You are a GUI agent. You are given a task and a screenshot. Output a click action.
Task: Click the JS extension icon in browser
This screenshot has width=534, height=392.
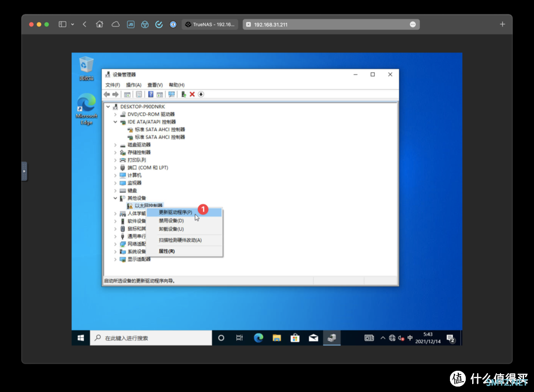coord(131,25)
